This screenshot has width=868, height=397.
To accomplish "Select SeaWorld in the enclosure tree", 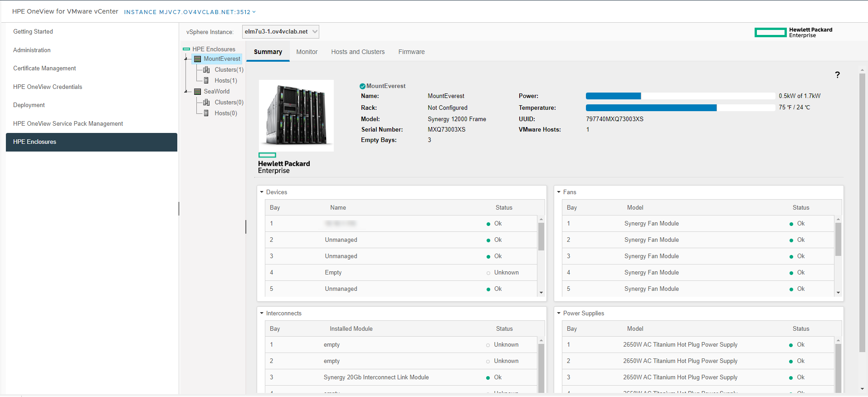I will 217,92.
